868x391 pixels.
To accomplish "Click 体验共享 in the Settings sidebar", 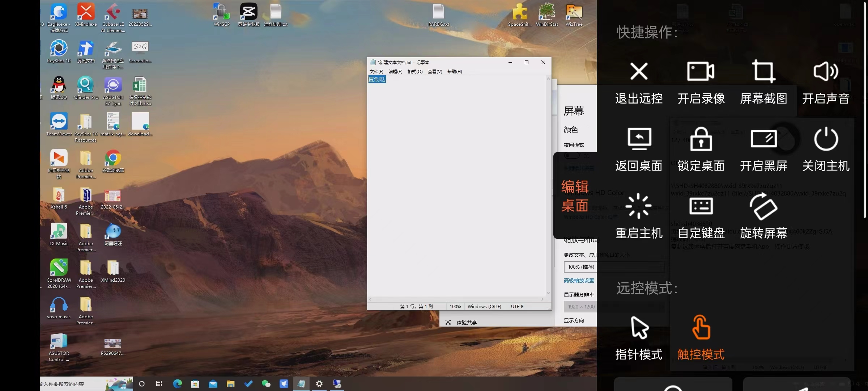I will point(461,322).
